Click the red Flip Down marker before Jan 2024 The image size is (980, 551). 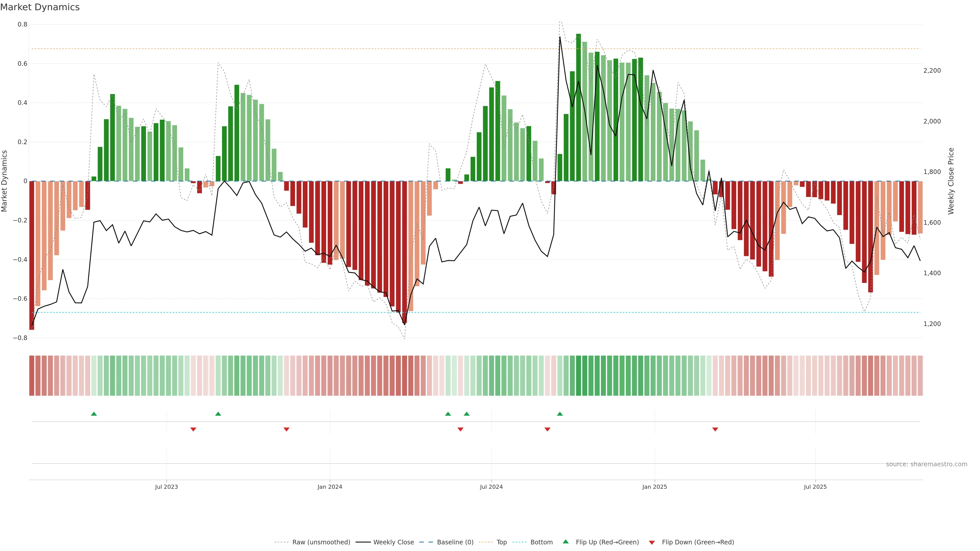(x=286, y=429)
